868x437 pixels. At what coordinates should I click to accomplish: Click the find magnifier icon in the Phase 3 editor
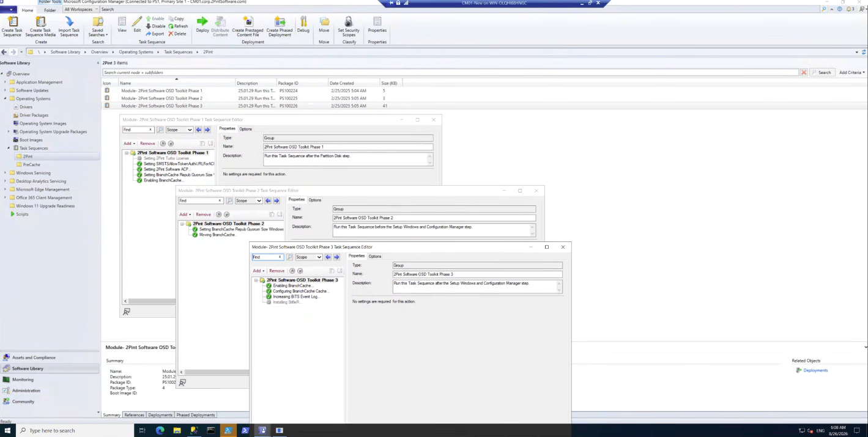[290, 257]
